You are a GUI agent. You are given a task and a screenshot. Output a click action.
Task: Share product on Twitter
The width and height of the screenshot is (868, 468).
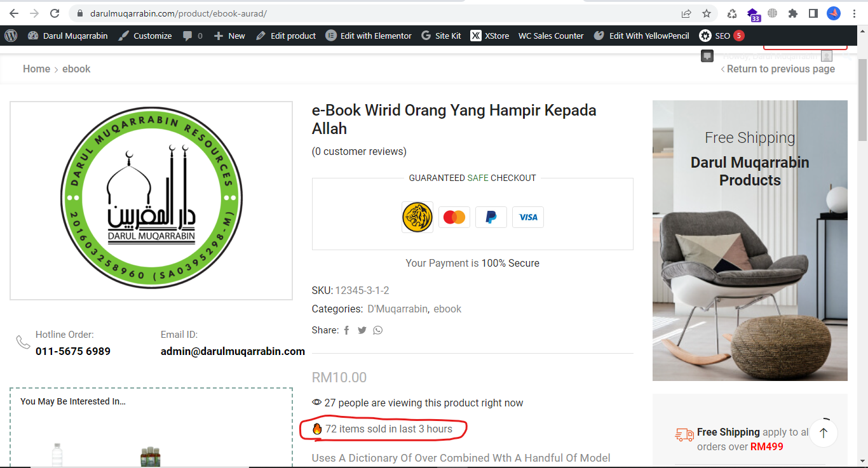(x=362, y=330)
